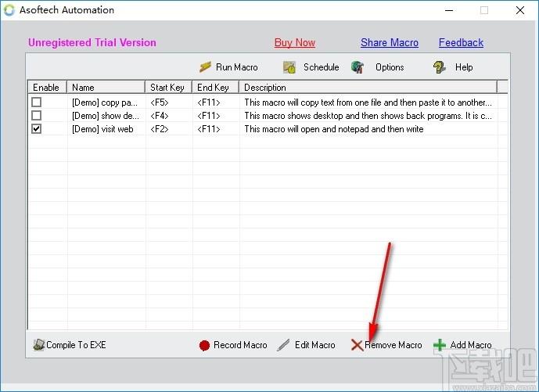
Task: Enable the [Demo] copy pa... macro checkbox
Action: (37, 102)
